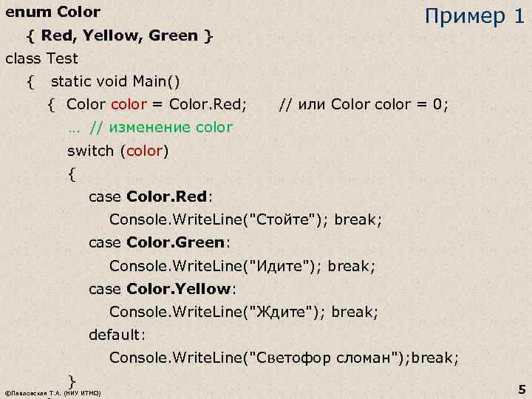Click the "case Color.Yellow:" label

(x=163, y=289)
